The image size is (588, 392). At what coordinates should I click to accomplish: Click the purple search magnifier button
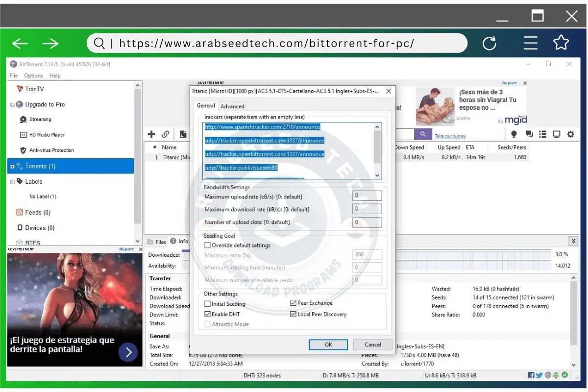[422, 134]
